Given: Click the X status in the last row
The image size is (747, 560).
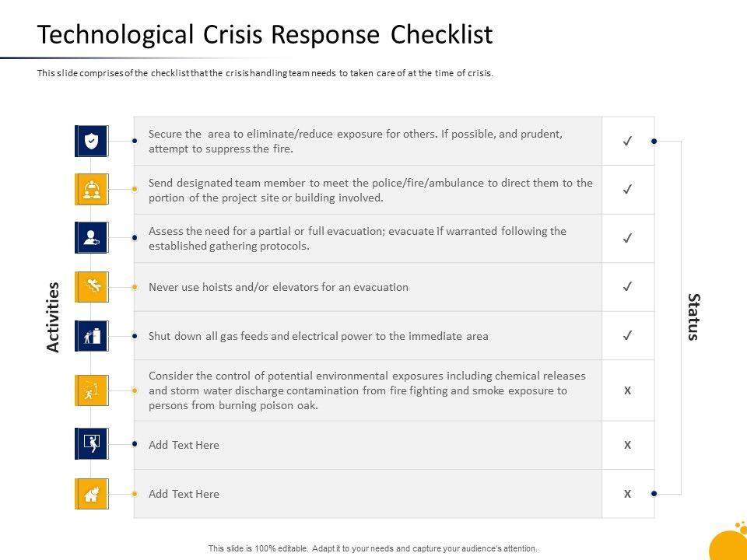Looking at the screenshot, I should click(x=627, y=494).
